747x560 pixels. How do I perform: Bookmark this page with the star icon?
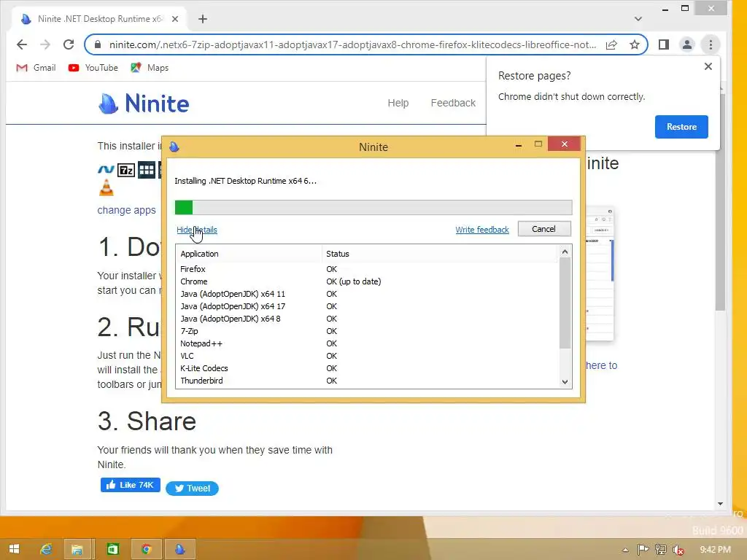(x=634, y=44)
